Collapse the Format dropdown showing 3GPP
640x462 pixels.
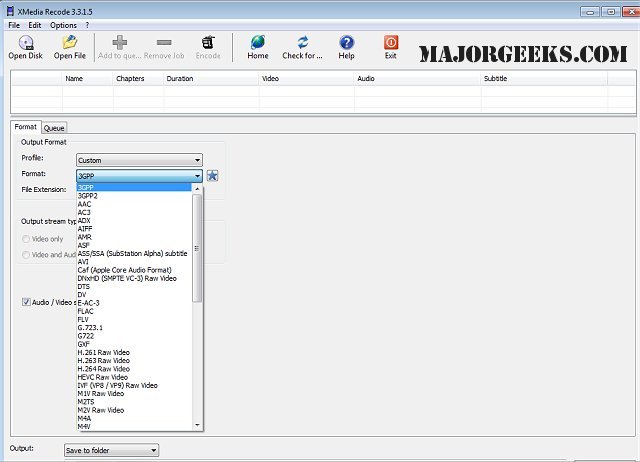coord(139,176)
